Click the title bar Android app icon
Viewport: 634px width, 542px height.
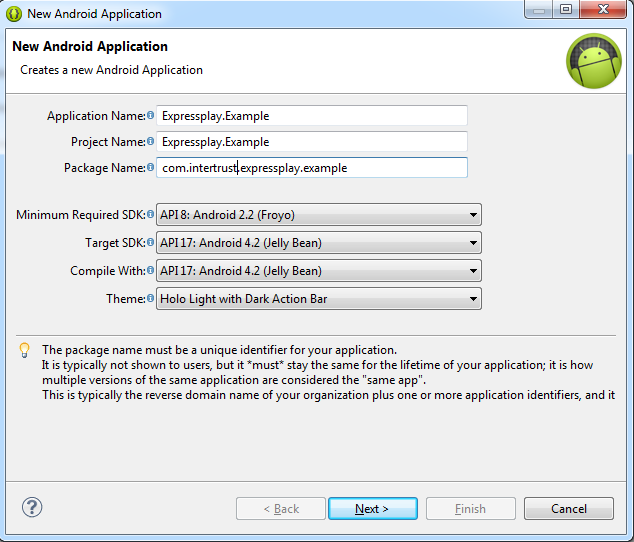tap(14, 13)
